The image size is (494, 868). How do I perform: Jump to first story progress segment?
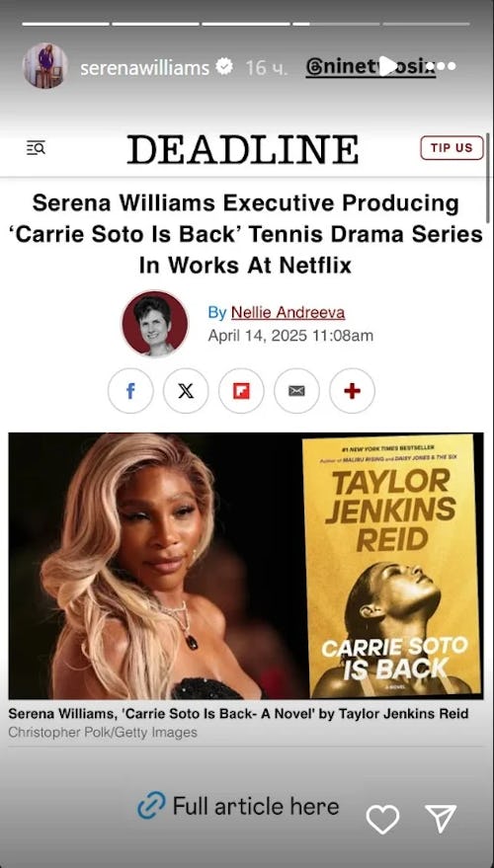point(66,24)
